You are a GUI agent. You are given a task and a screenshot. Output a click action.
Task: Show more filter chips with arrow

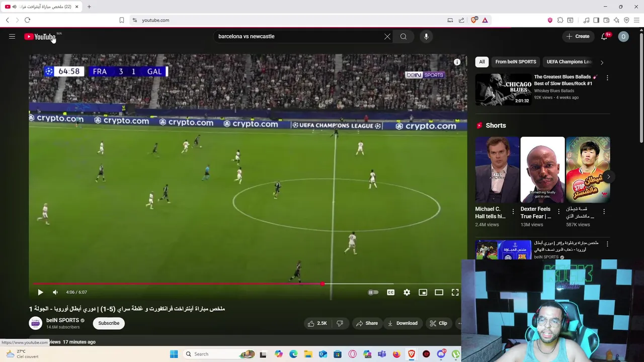click(602, 62)
